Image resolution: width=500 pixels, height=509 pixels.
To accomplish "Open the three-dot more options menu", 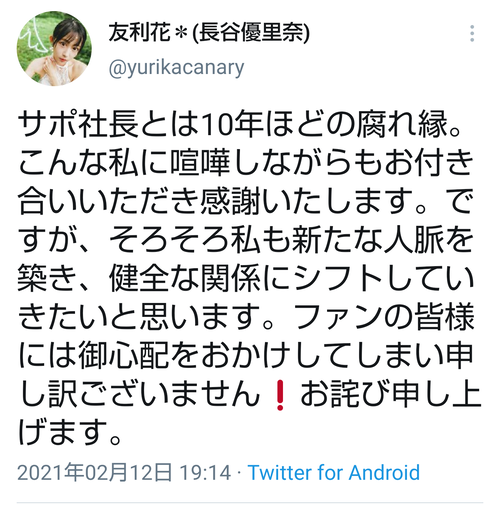I will pyautogui.click(x=472, y=33).
